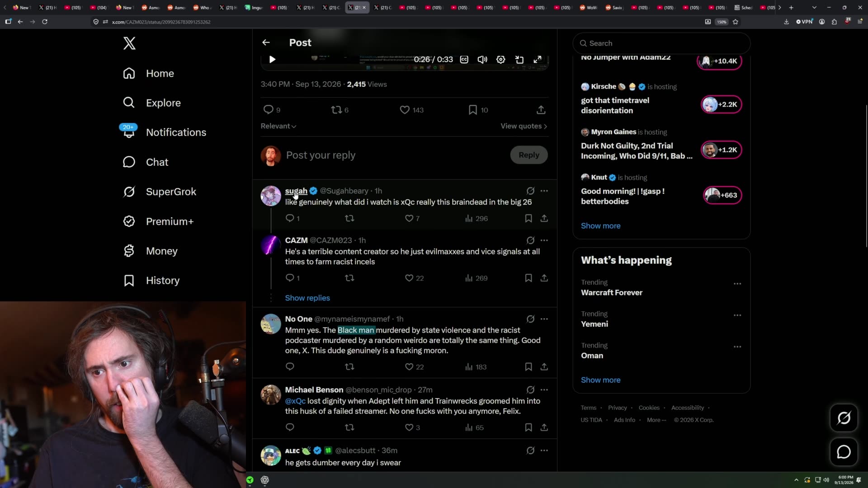Repost CAZM's reply
Image resolution: width=868 pixels, height=488 pixels.
[349, 278]
